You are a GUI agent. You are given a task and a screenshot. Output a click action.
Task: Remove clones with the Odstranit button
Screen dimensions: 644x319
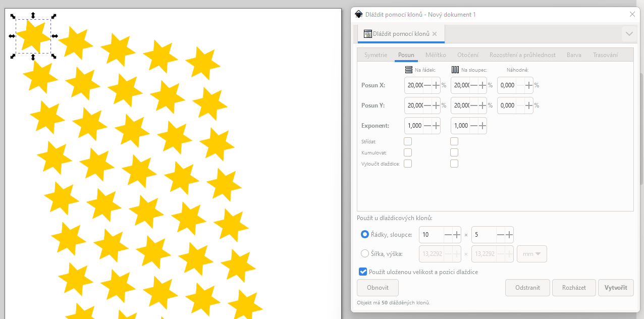pos(527,287)
